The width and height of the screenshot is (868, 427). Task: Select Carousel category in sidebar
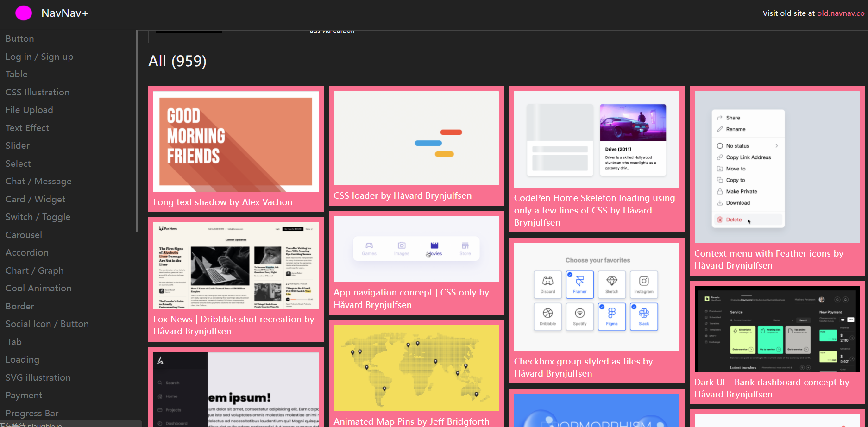point(24,235)
